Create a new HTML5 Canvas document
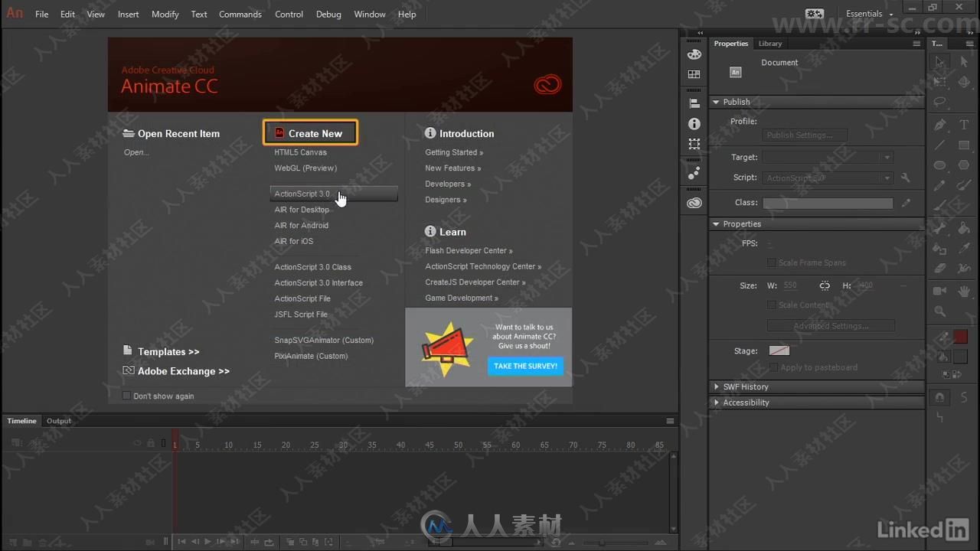 click(301, 152)
